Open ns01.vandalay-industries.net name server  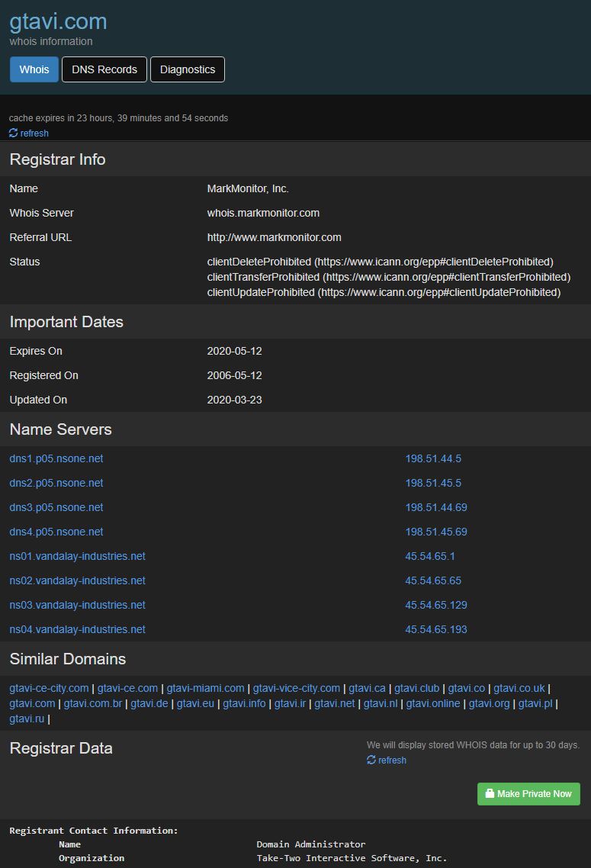coord(78,556)
